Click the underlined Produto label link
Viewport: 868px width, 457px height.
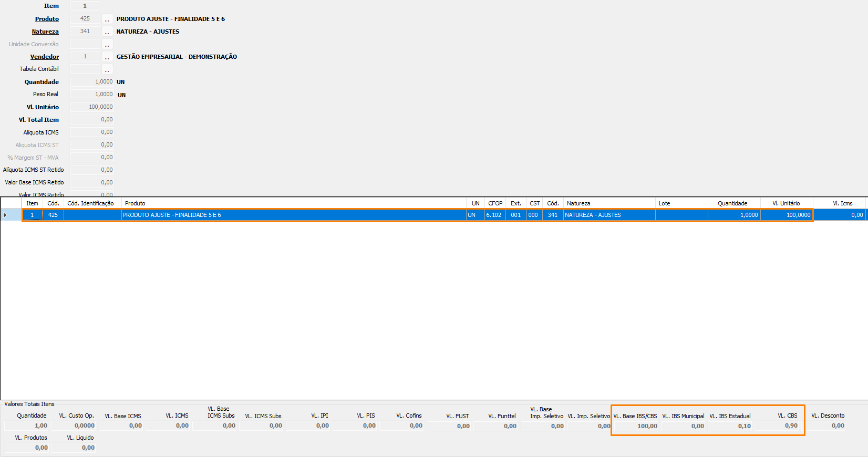tap(47, 19)
